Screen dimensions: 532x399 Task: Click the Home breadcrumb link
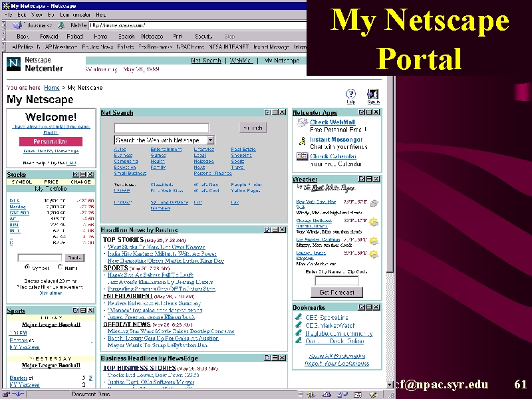pos(52,88)
